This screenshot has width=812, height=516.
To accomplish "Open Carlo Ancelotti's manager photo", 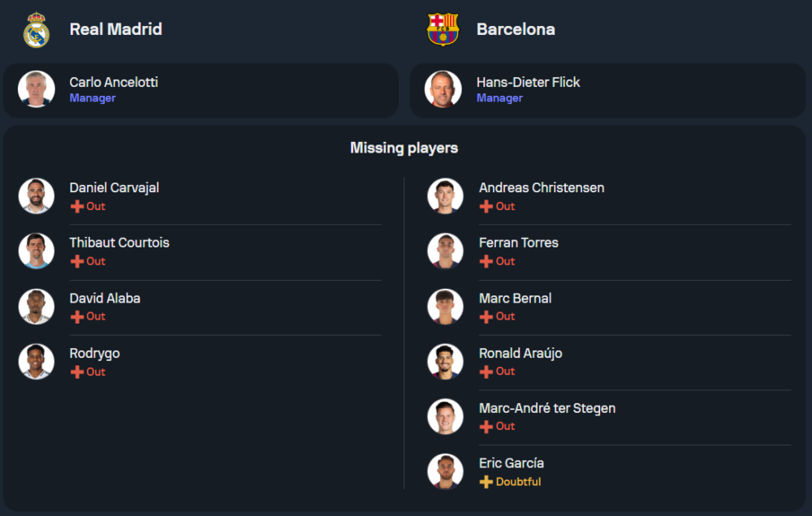I will [x=37, y=89].
